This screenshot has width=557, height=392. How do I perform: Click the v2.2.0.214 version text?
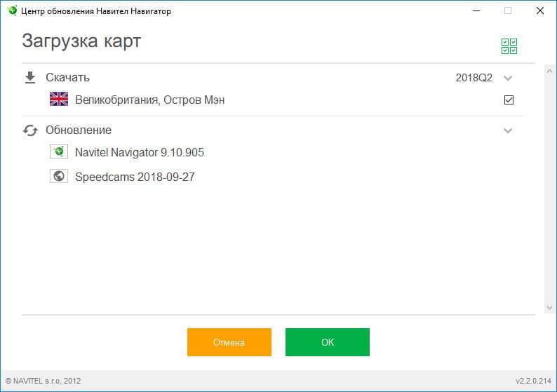(534, 381)
